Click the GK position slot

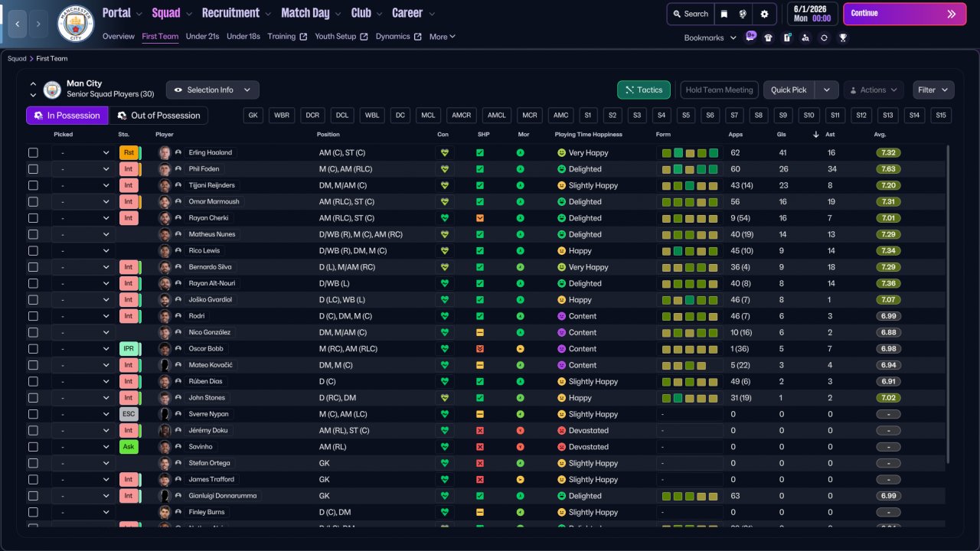coord(253,116)
